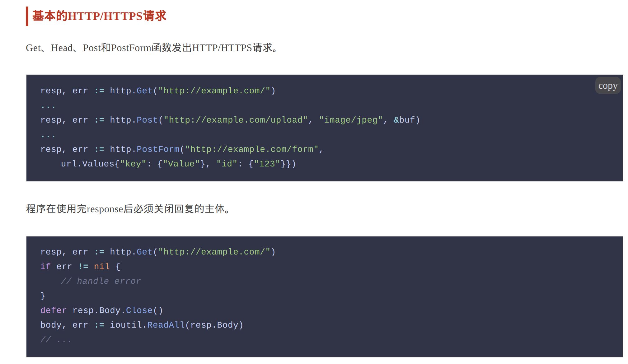Click the "http://example.com/form" string
The width and height of the screenshot is (628, 364).
252,149
